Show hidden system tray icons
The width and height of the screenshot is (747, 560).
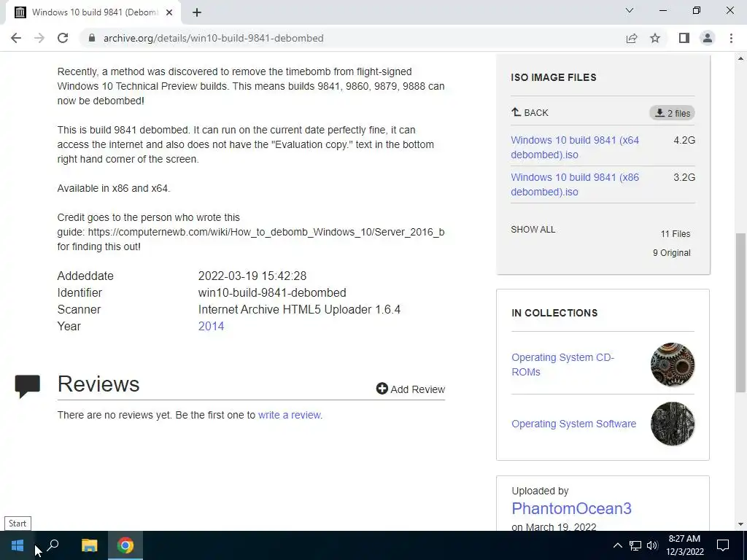point(617,545)
